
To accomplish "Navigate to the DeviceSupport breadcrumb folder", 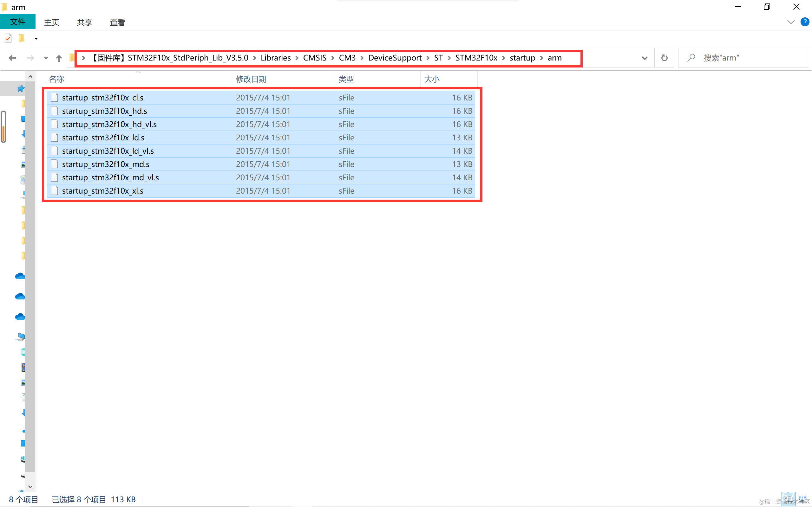I will pyautogui.click(x=395, y=58).
